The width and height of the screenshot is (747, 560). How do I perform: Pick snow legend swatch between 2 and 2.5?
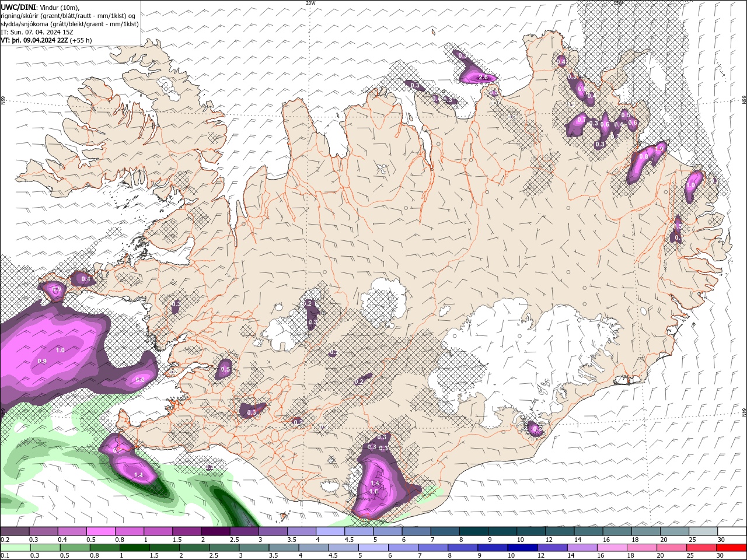[x=215, y=531]
